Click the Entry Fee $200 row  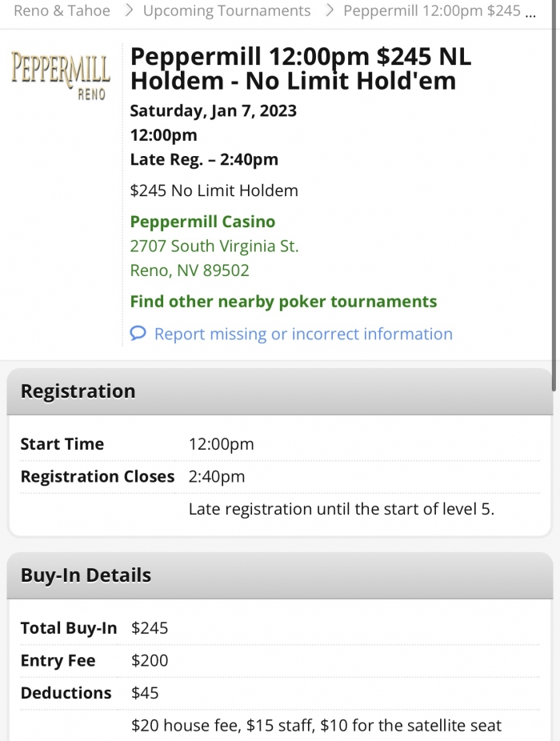[x=279, y=661]
